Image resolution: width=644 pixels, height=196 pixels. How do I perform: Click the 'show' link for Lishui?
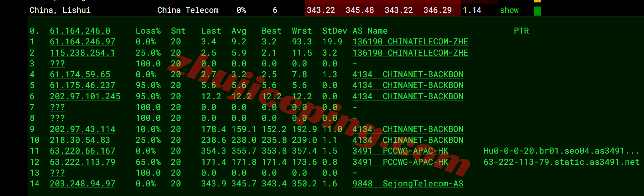click(x=509, y=10)
